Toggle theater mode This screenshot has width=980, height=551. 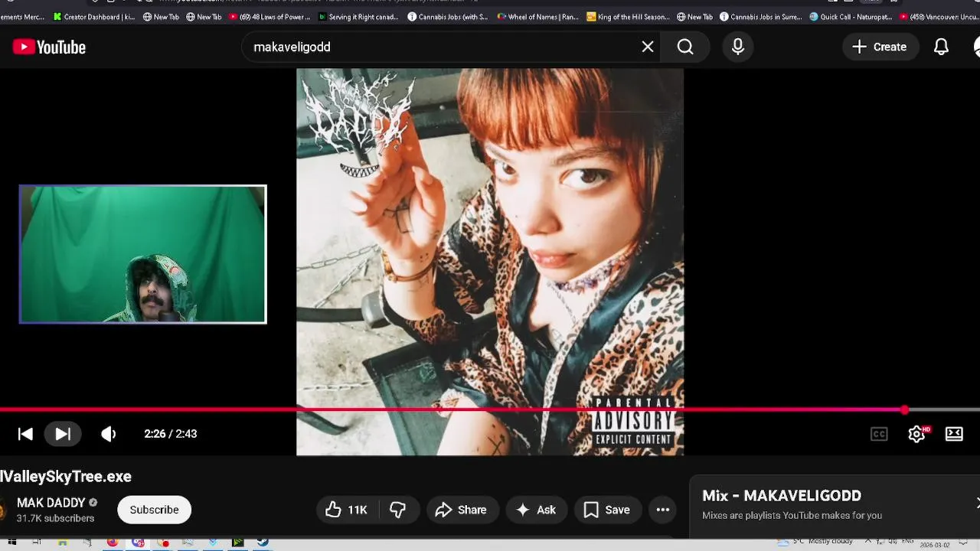pos(954,434)
